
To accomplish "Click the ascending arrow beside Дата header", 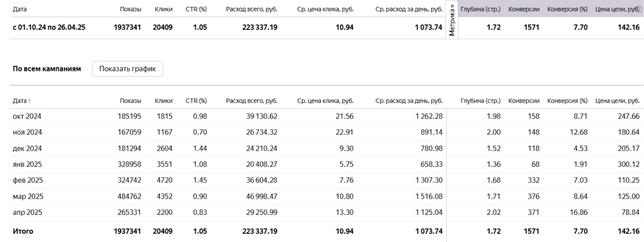I will click(30, 101).
